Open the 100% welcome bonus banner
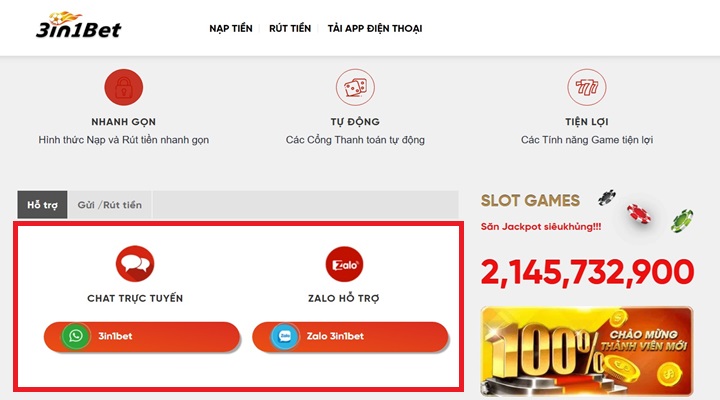 (x=586, y=350)
